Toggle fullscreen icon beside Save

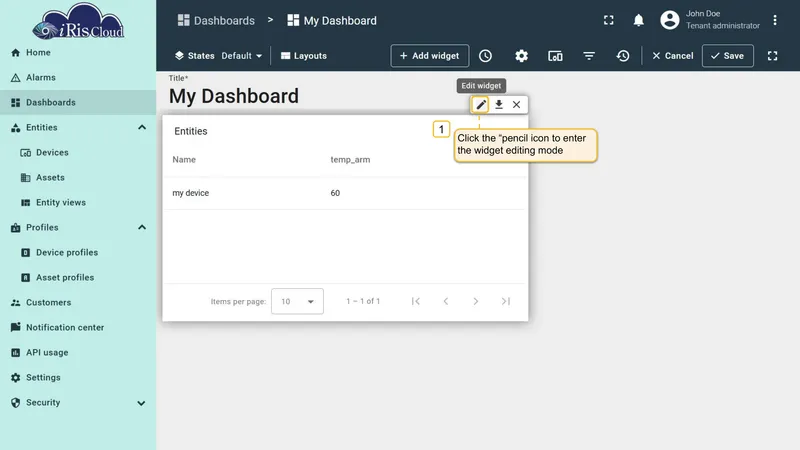tap(772, 56)
